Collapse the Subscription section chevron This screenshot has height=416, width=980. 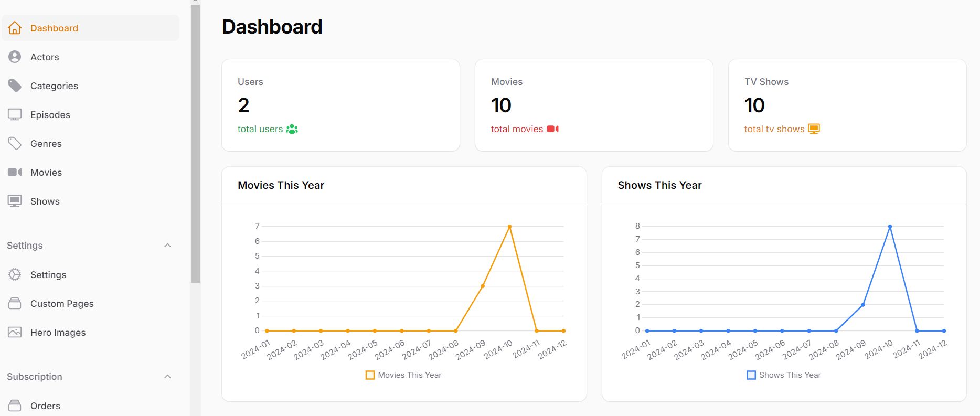pos(168,377)
